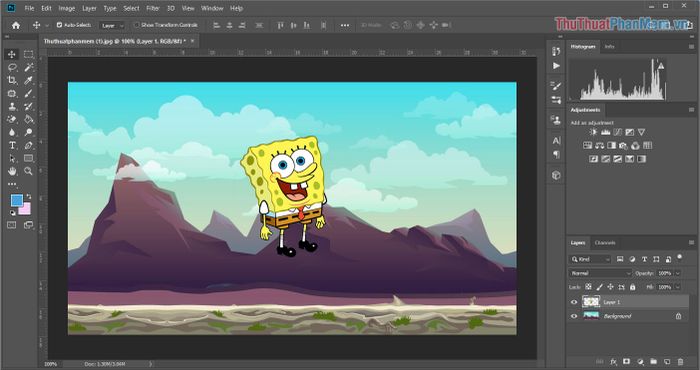Add a Levels adjustment

(605, 132)
